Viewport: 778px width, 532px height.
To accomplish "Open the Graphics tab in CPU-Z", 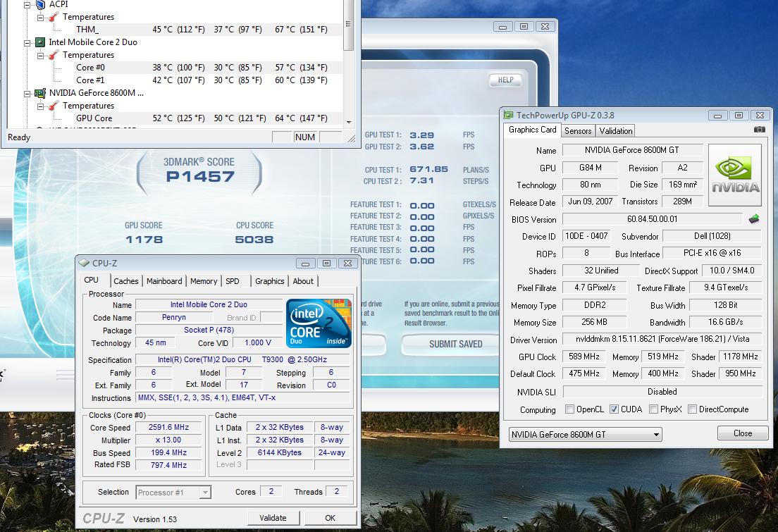I will pos(269,281).
